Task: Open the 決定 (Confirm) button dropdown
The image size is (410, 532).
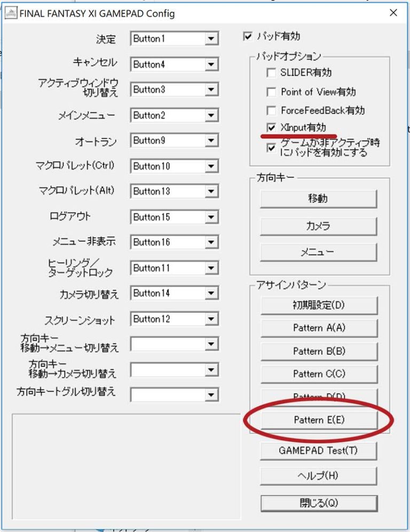Action: pyautogui.click(x=212, y=38)
